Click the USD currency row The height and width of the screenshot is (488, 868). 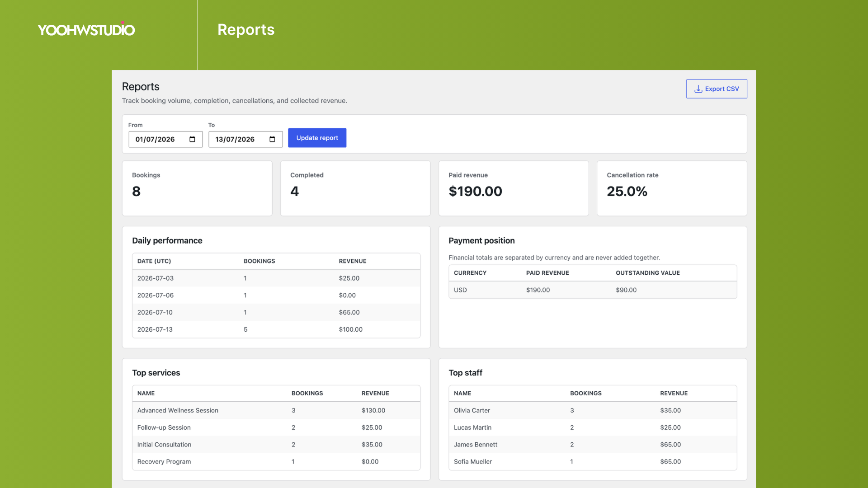(593, 290)
